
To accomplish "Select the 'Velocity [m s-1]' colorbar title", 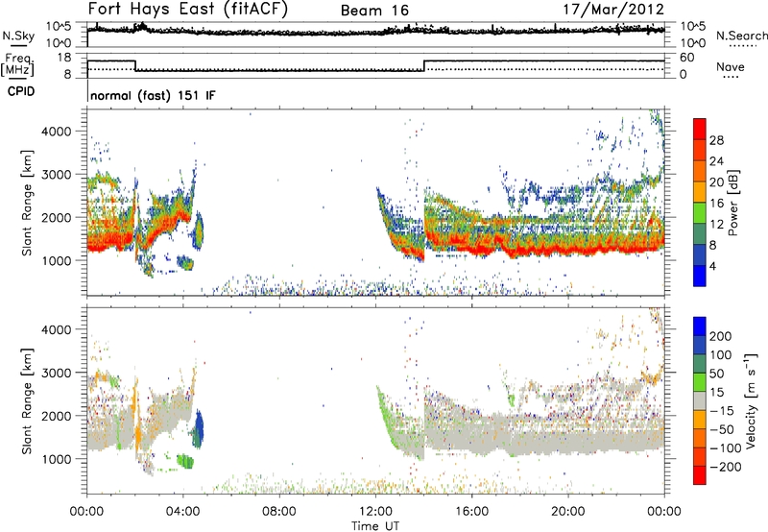I will (750, 400).
